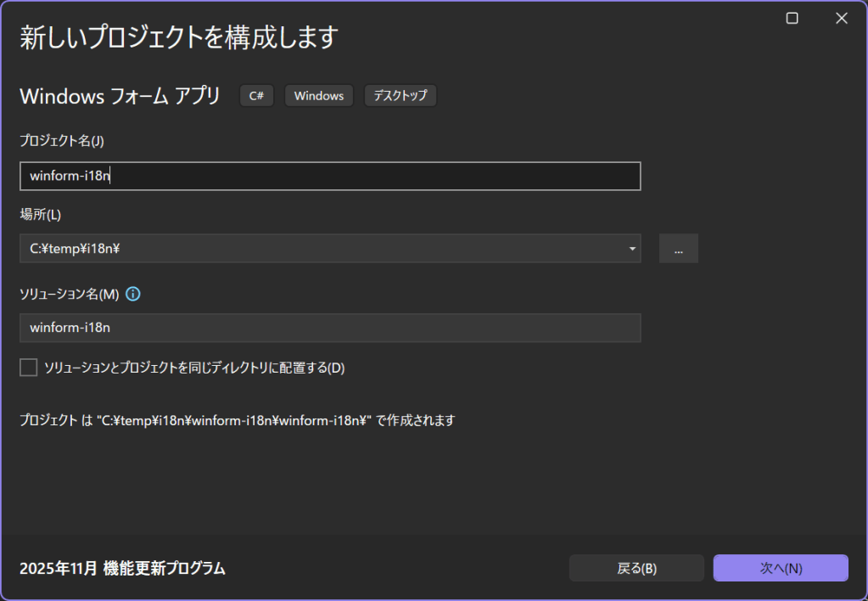Click the デスクトップ project type tag
The width and height of the screenshot is (868, 601).
coord(400,96)
